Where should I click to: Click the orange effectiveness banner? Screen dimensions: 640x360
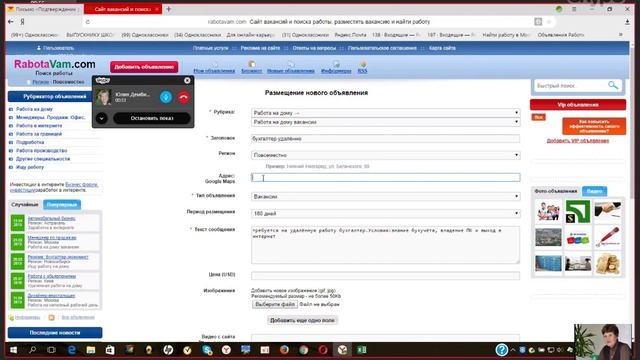coord(594,126)
